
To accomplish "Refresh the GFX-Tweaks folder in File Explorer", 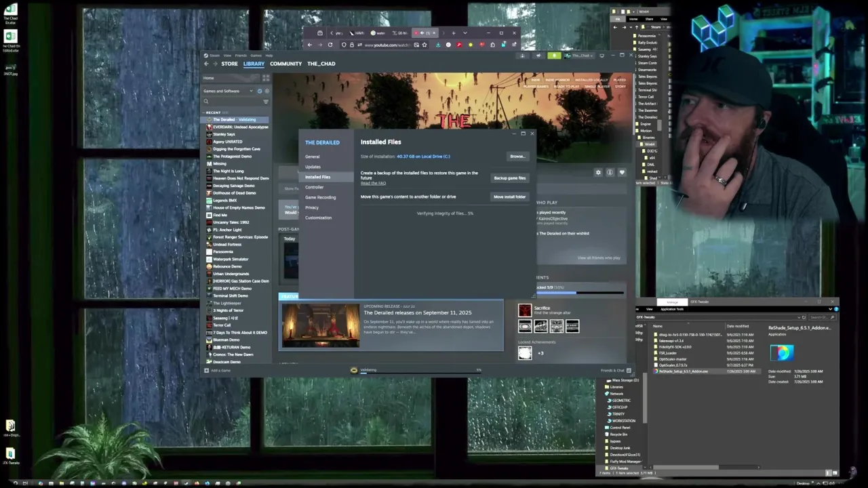I will [x=804, y=317].
